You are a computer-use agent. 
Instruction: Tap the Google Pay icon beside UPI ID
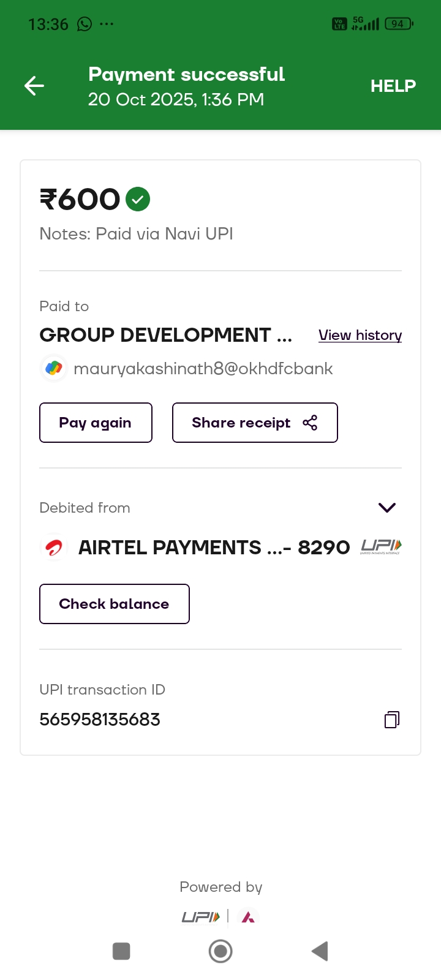[x=54, y=368]
